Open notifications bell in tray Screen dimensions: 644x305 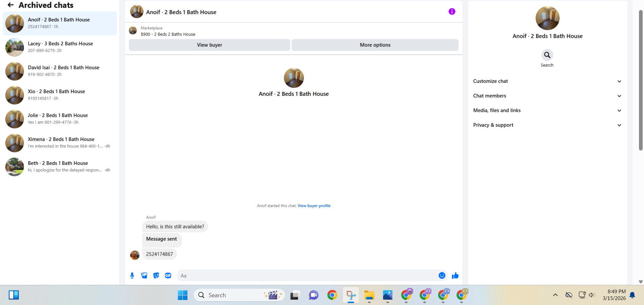pyautogui.click(x=632, y=295)
